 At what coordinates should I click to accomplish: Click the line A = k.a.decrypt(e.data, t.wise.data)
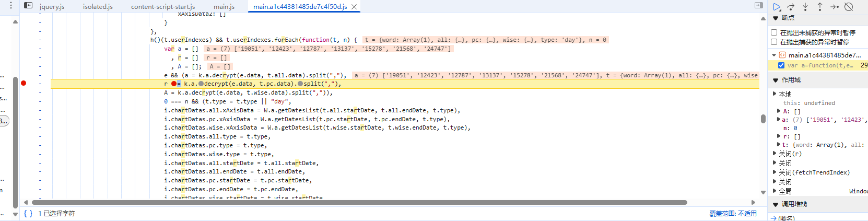[x=248, y=92]
